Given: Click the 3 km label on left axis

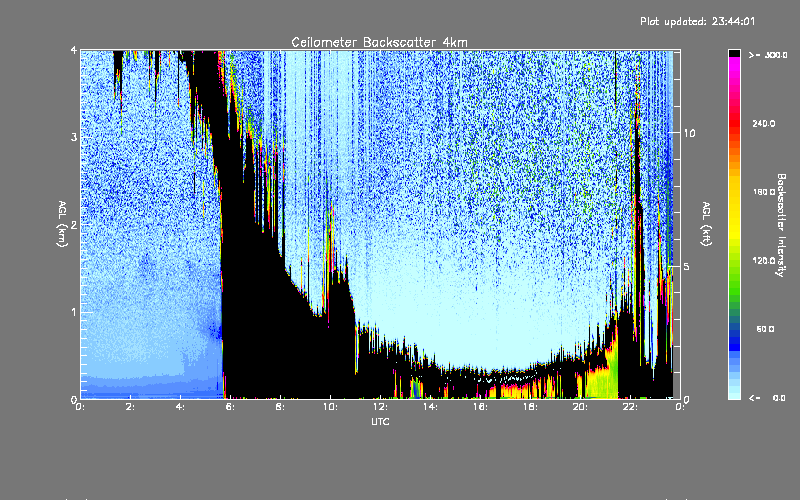Looking at the screenshot, I should (x=74, y=137).
